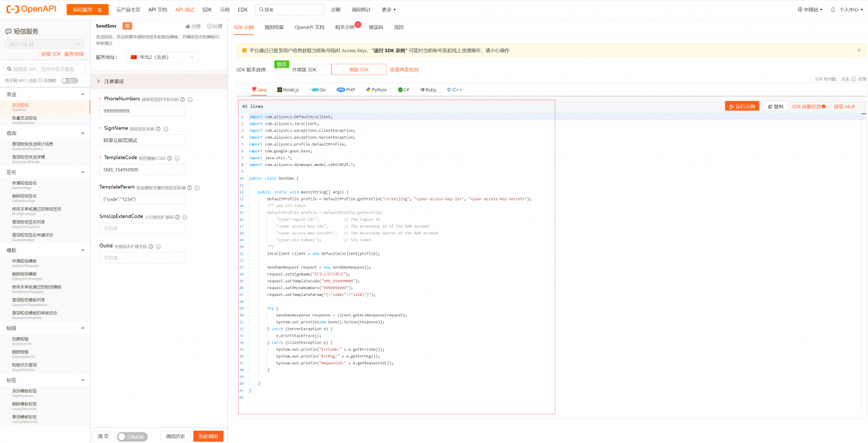Open the 流控 tab
This screenshot has width=868, height=443.
(x=399, y=27)
